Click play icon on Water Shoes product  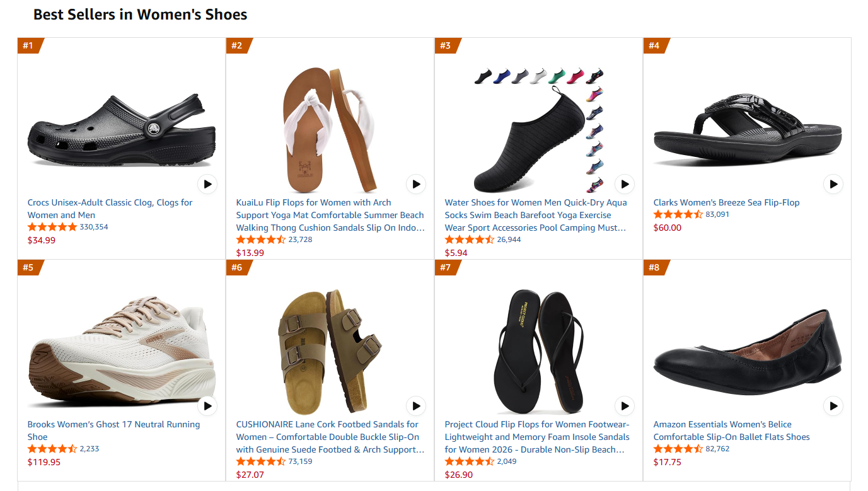625,184
